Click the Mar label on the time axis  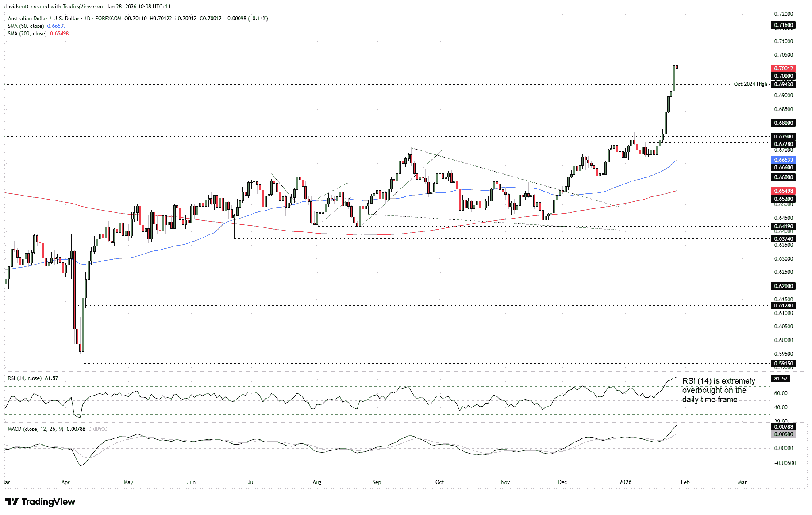pyautogui.click(x=742, y=482)
